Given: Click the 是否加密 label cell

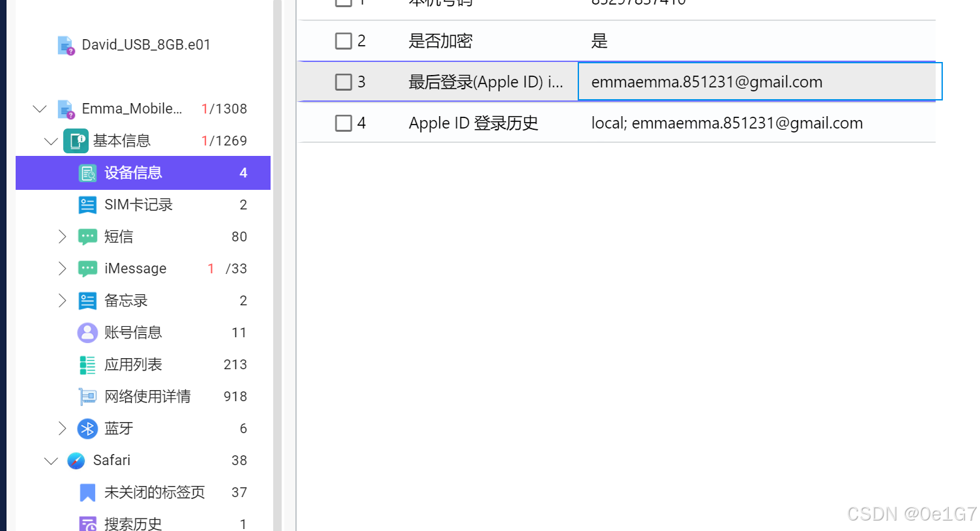Looking at the screenshot, I should point(441,41).
